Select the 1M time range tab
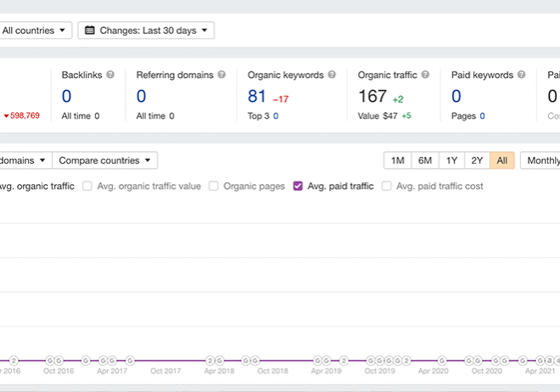 tap(397, 160)
